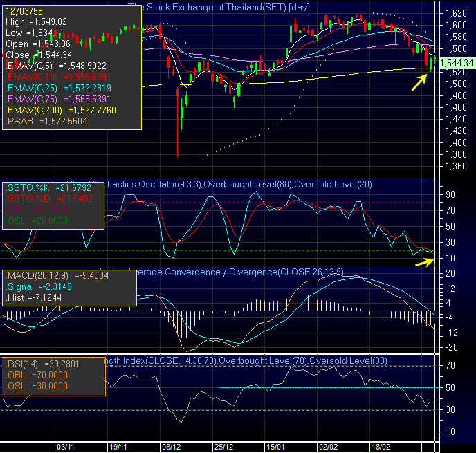Click the 1,360 price axis label
The image size is (476, 453).
[456, 166]
